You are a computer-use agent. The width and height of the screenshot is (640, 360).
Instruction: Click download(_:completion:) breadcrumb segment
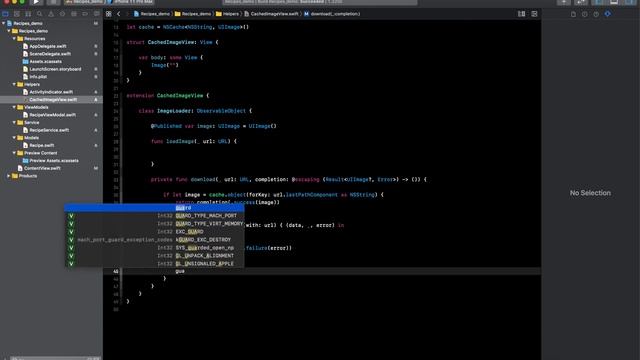pyautogui.click(x=332, y=14)
